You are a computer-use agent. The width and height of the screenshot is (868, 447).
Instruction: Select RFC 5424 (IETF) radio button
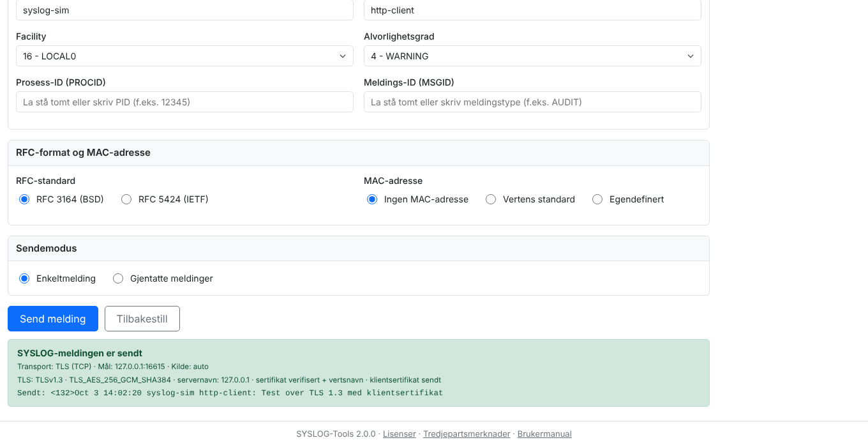click(126, 199)
